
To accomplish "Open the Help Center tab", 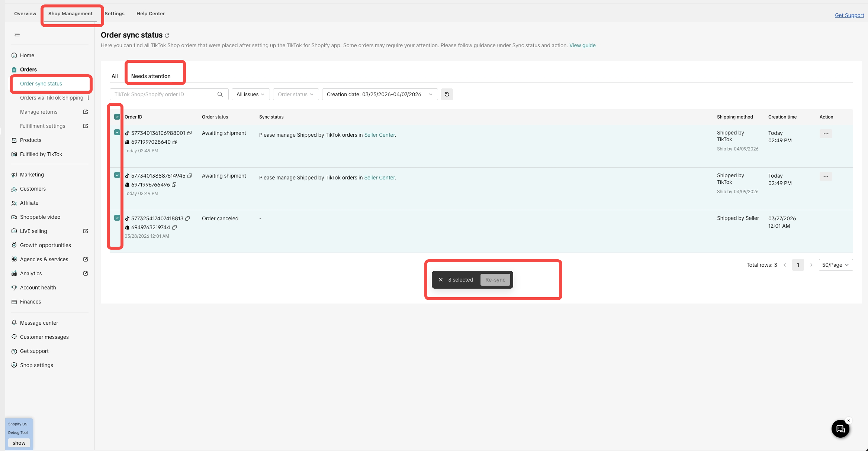I will 151,14.
